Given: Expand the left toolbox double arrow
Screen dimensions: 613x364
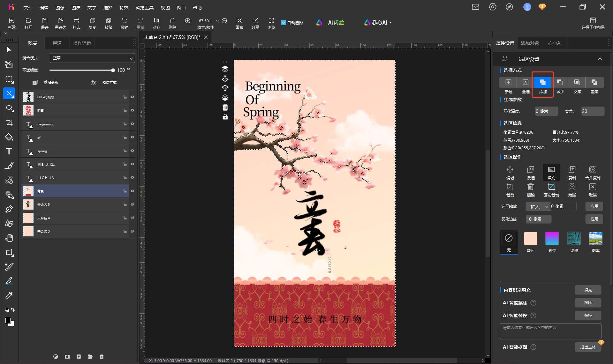Looking at the screenshot, I should (x=6, y=33).
